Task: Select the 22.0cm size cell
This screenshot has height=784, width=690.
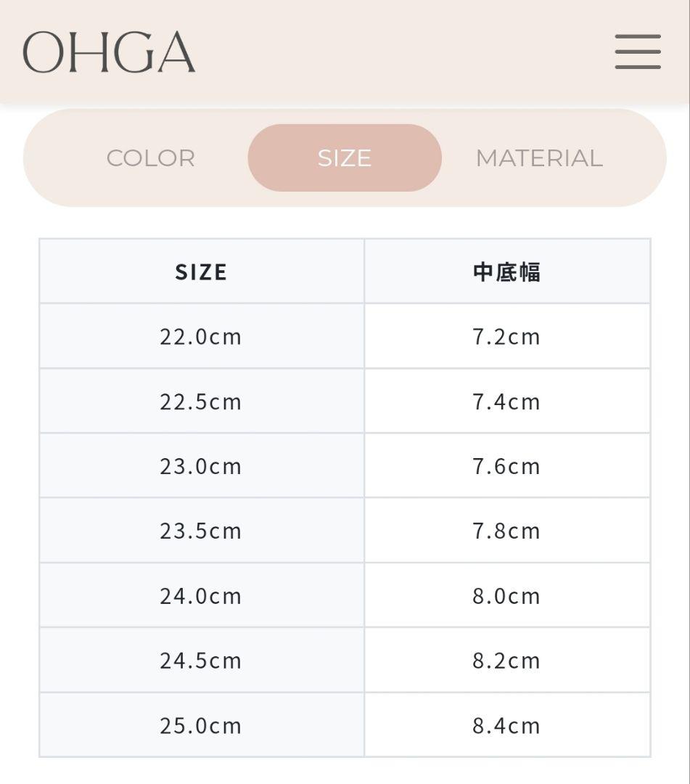Action: [202, 336]
